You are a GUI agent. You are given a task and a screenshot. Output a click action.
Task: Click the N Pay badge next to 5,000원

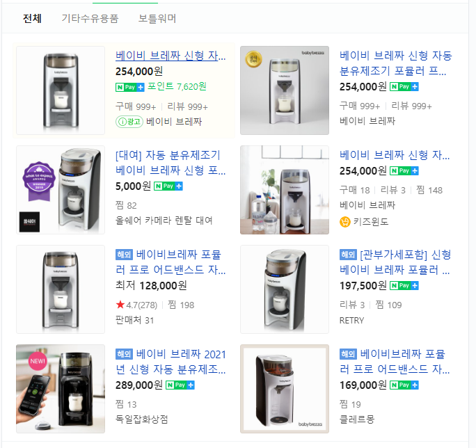(168, 186)
